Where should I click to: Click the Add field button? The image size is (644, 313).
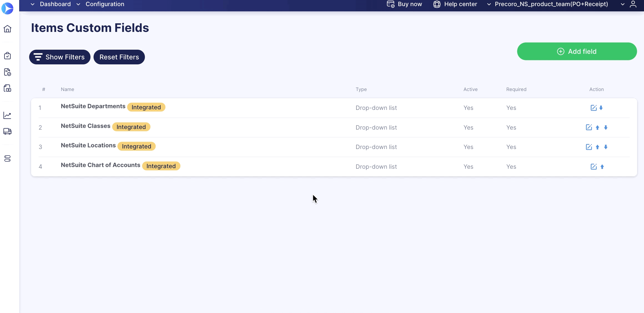(x=577, y=51)
